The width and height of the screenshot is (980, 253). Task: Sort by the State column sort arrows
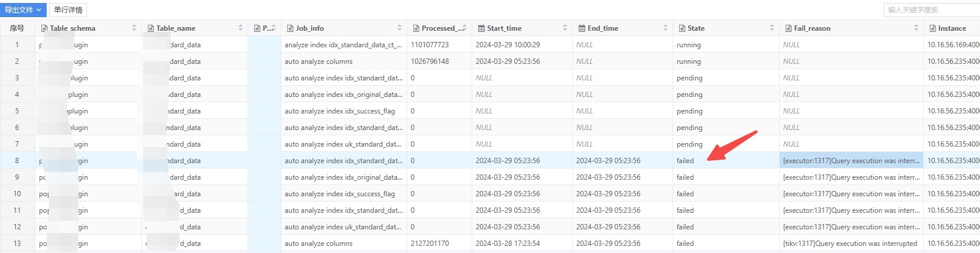tap(772, 28)
